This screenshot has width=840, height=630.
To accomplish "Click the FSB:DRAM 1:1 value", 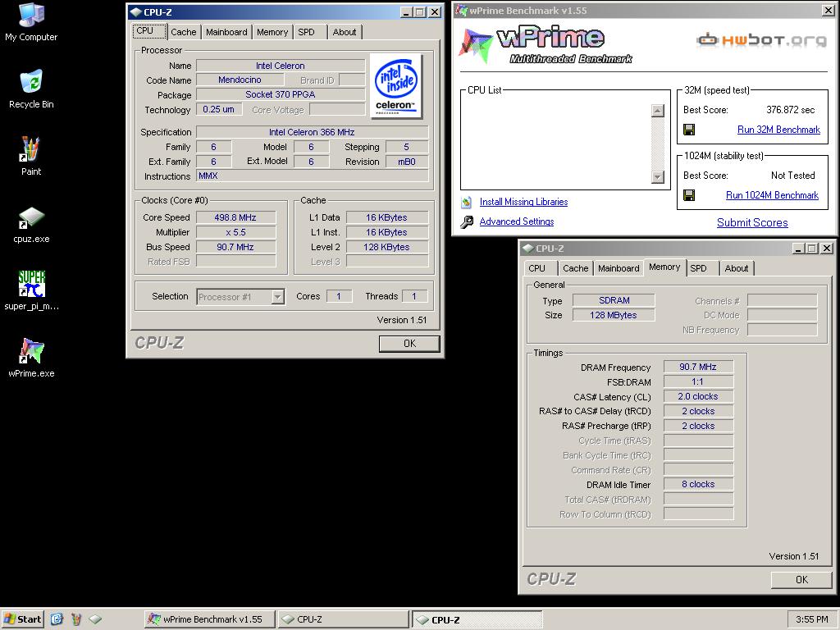I will click(x=698, y=382).
